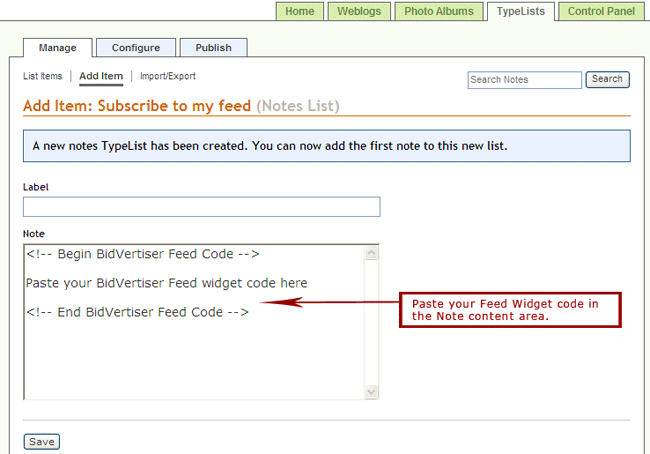
Task: Switch to the Publish sub-tab
Action: tap(213, 48)
